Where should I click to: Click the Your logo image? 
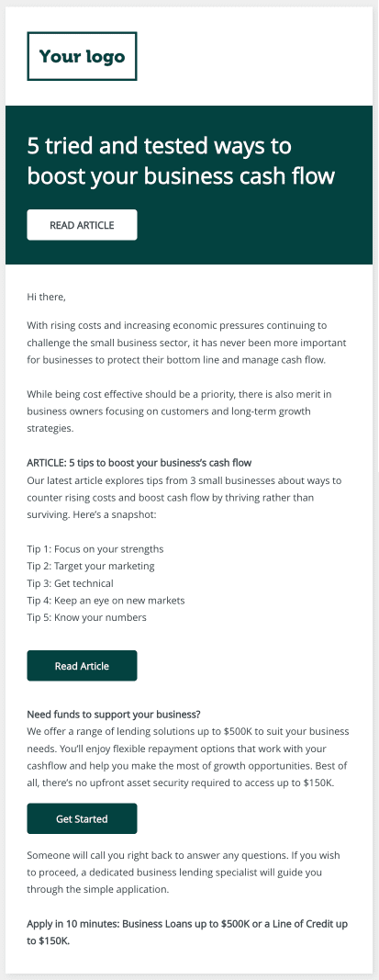pyautogui.click(x=82, y=56)
